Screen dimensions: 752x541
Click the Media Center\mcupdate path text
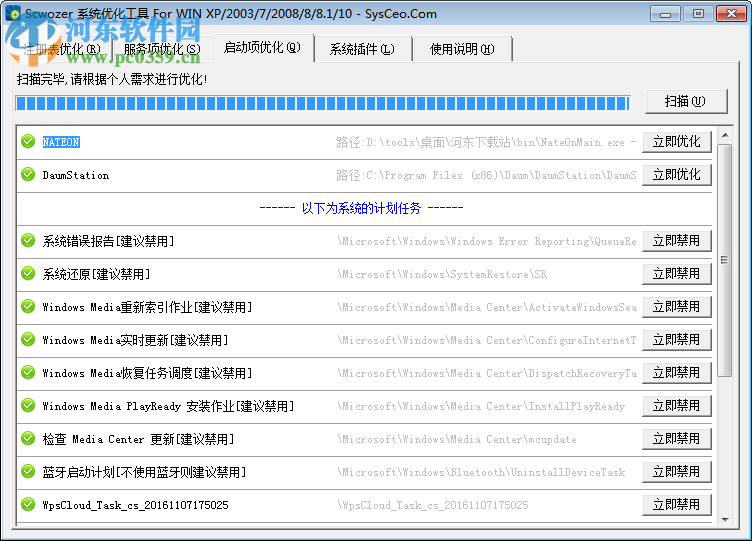(x=457, y=439)
